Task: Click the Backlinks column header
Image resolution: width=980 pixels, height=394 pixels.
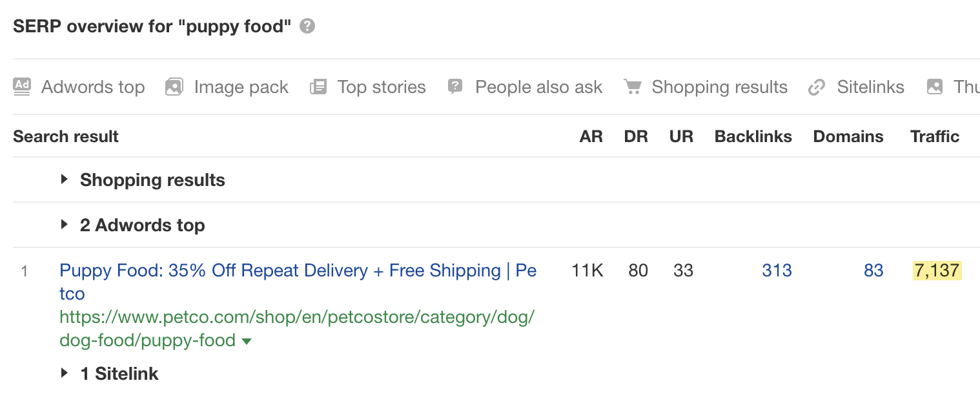Action: 753,136
